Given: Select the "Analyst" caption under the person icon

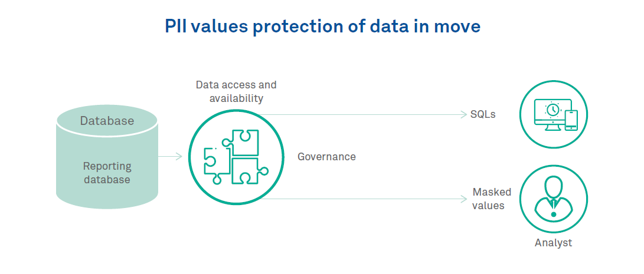Looking at the screenshot, I should click(553, 243).
